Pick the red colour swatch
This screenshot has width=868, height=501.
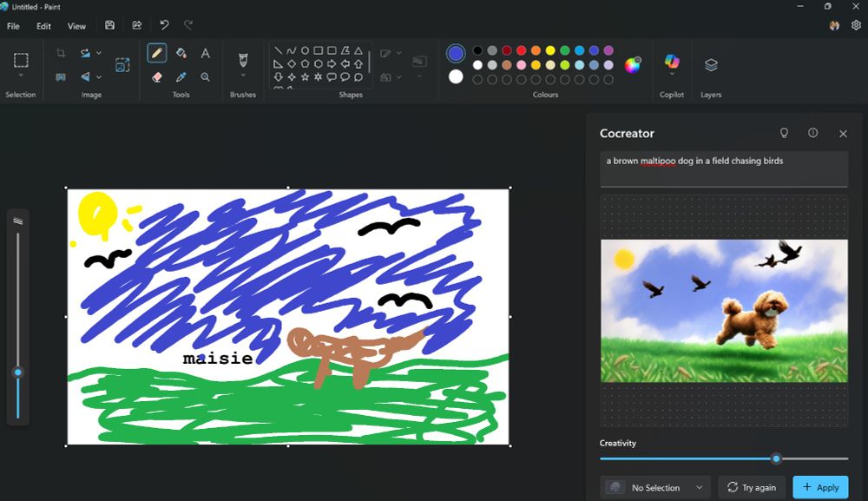pyautogui.click(x=521, y=50)
